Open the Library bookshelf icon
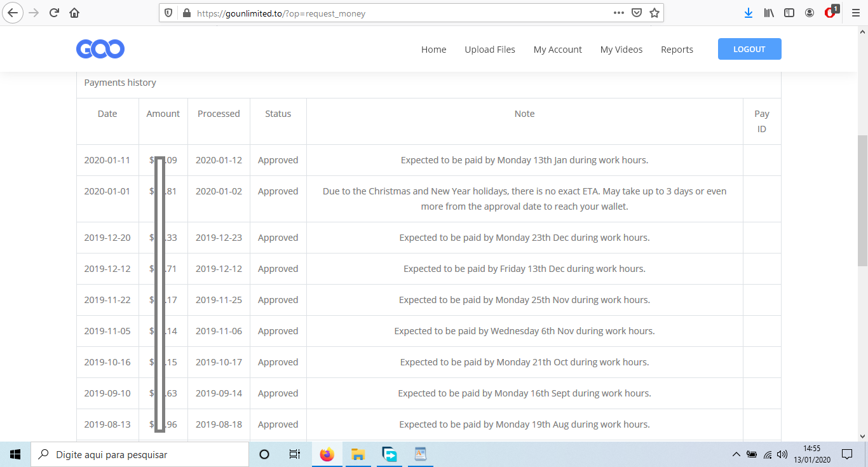The image size is (868, 467). [769, 13]
